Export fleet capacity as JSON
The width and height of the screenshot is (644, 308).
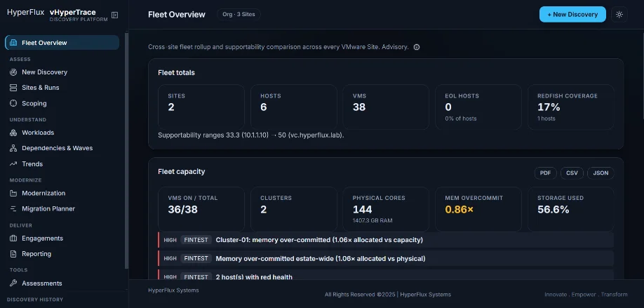[601, 173]
